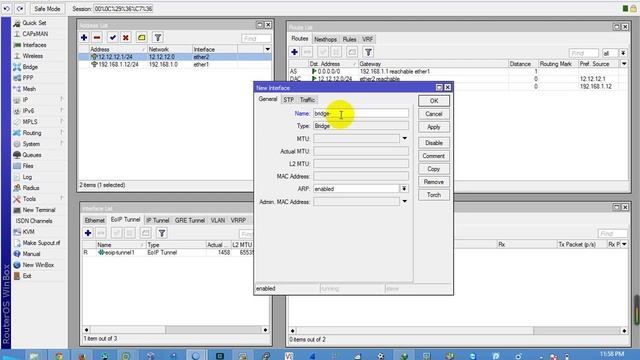The height and width of the screenshot is (360, 640).
Task: Click the Find box in Address List
Action: pyautogui.click(x=256, y=38)
